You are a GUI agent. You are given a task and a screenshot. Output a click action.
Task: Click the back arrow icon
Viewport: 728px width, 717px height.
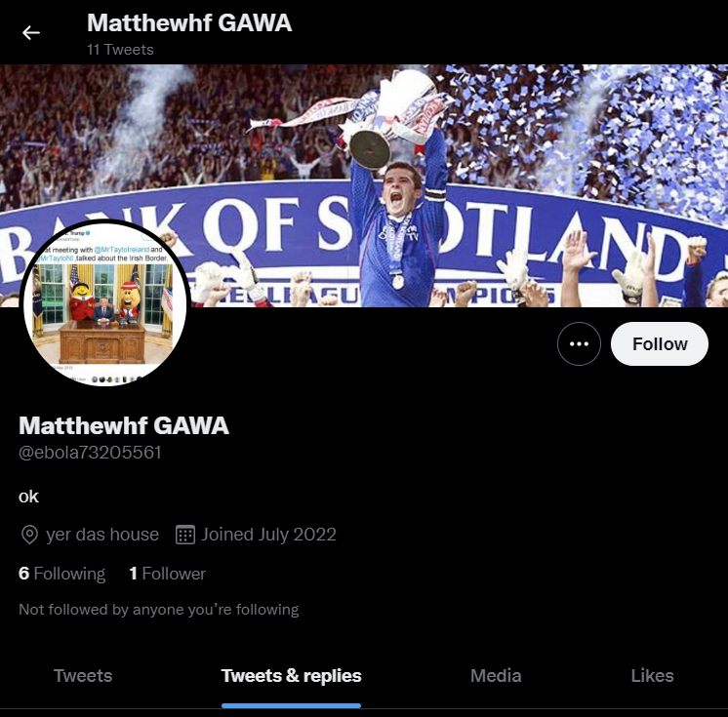[x=31, y=32]
